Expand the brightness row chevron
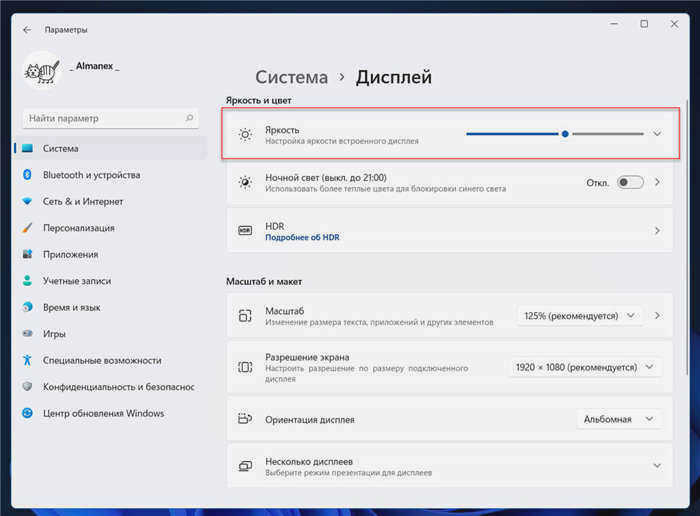700x516 pixels. [x=657, y=133]
